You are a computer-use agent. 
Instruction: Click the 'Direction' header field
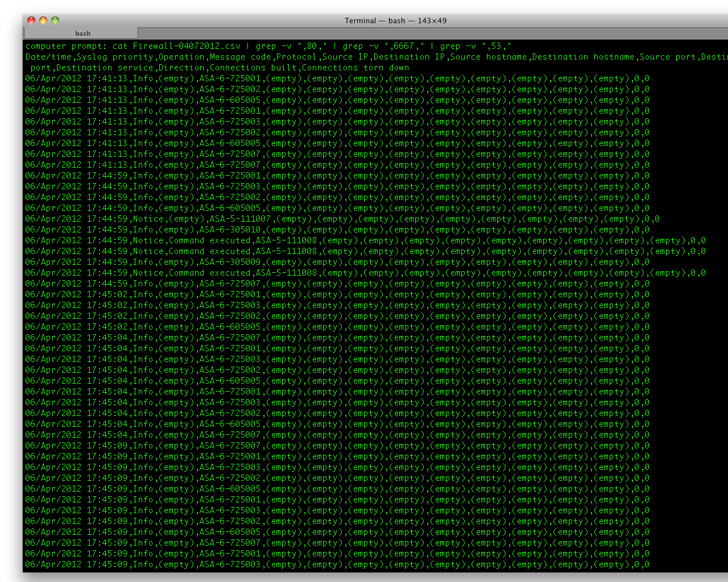181,68
